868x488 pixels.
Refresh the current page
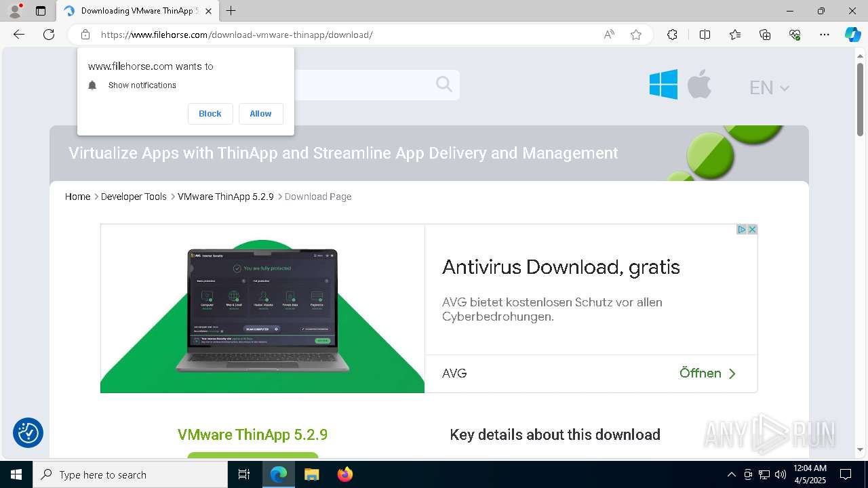click(x=49, y=35)
